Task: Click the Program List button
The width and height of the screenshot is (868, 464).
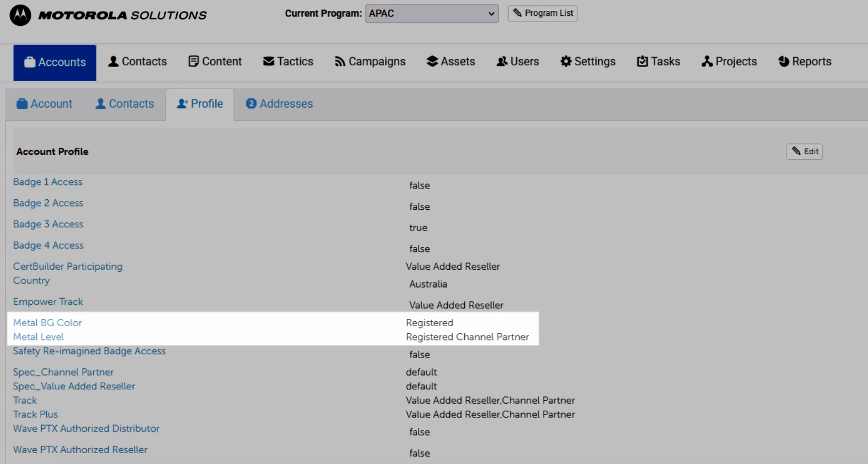Action: point(542,13)
